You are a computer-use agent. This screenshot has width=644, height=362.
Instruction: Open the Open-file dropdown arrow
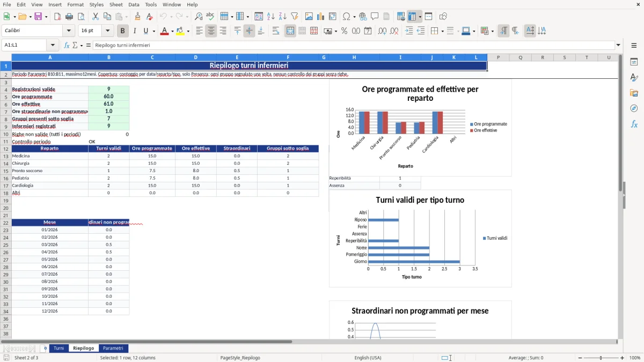[30, 17]
